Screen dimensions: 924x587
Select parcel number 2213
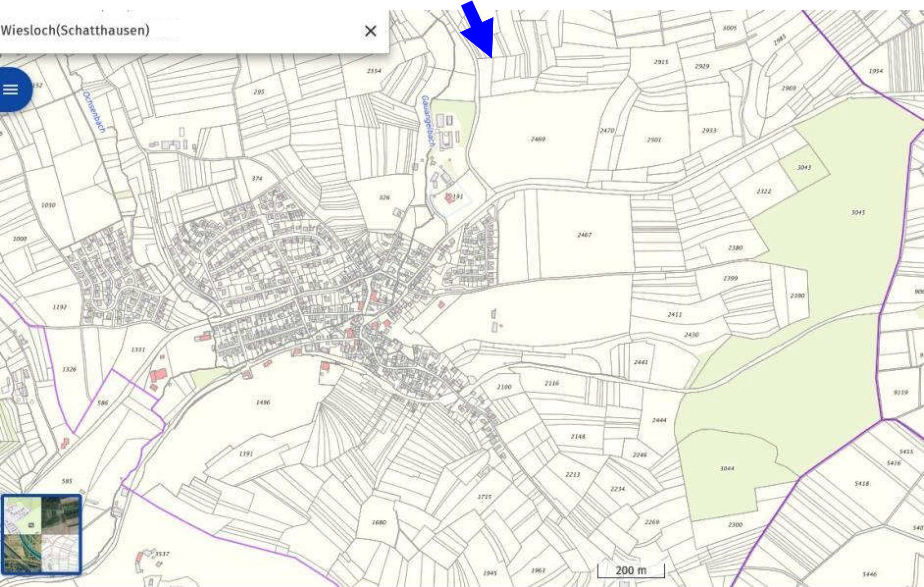tap(572, 474)
